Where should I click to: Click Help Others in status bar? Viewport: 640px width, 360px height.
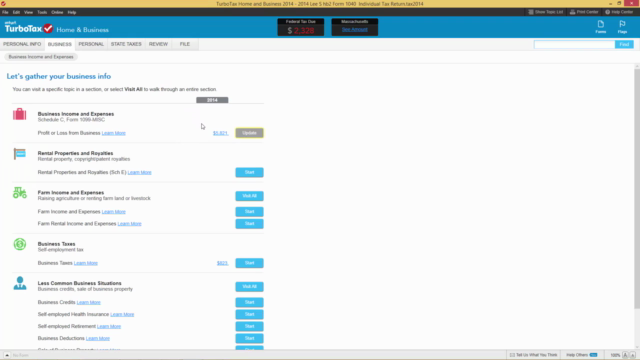(582, 355)
